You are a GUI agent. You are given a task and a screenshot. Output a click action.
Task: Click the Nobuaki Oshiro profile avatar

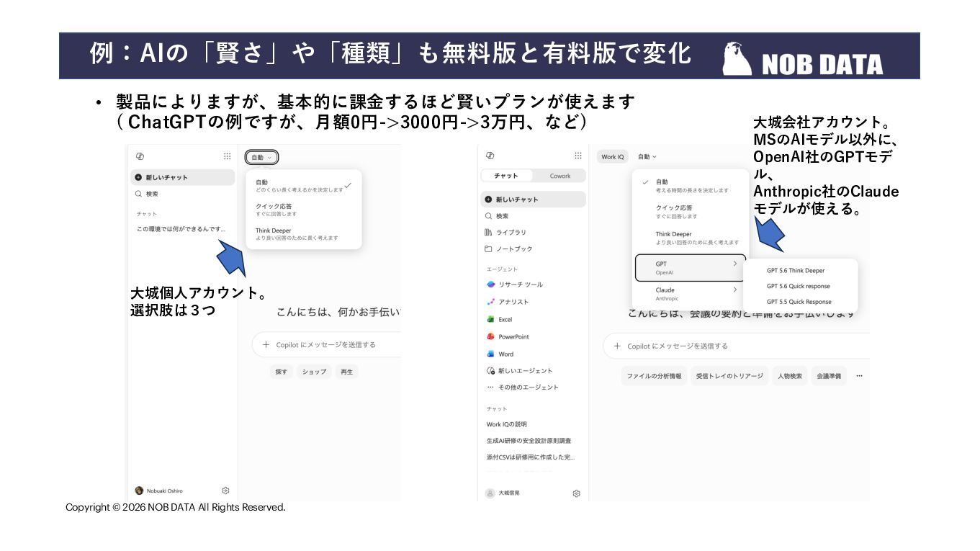coord(139,490)
